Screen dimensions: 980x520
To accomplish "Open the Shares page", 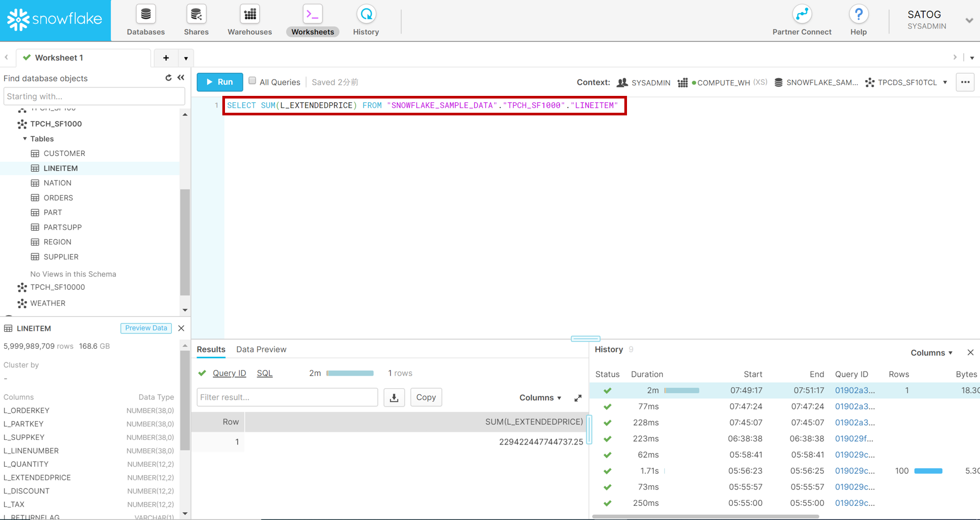I will click(196, 21).
